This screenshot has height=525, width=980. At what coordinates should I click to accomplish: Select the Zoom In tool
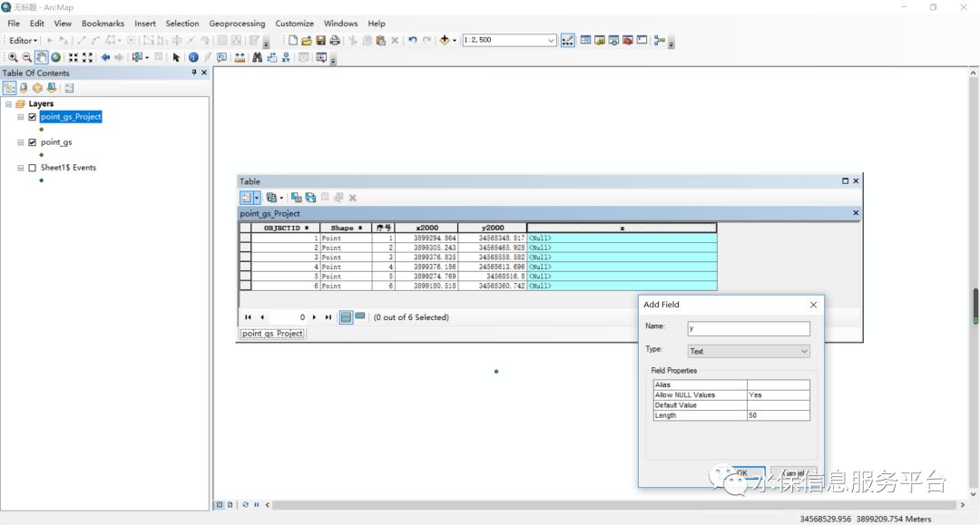pos(13,57)
